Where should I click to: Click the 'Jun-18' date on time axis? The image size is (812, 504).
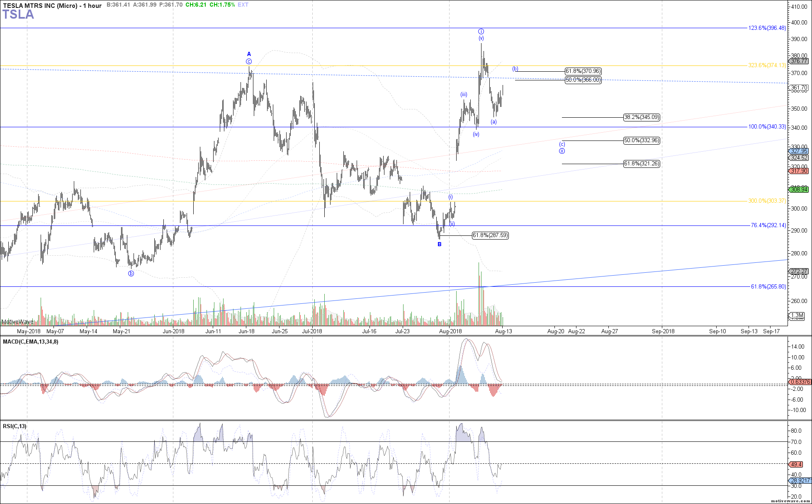[246, 331]
